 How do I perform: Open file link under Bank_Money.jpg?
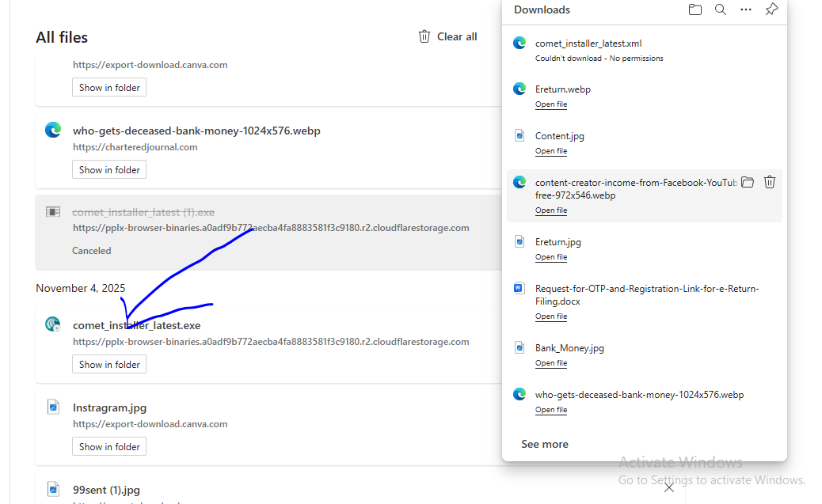click(x=550, y=363)
